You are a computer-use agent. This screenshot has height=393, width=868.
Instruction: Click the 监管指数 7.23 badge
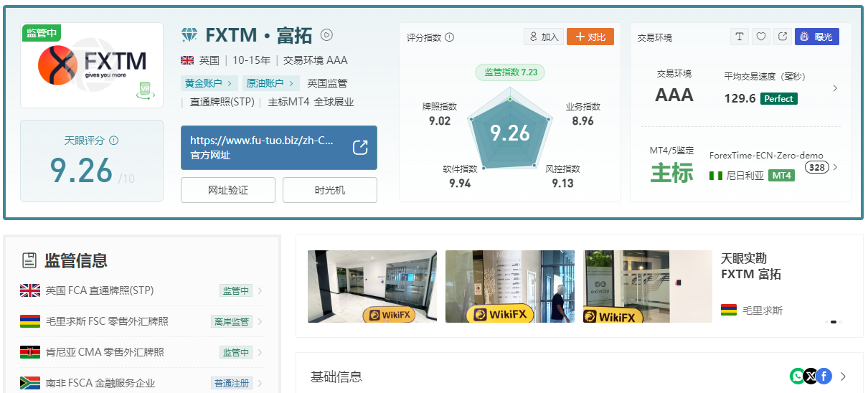click(510, 72)
